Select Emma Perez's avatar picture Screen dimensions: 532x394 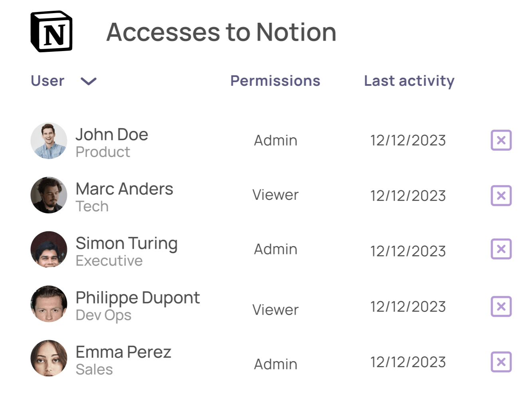point(49,358)
